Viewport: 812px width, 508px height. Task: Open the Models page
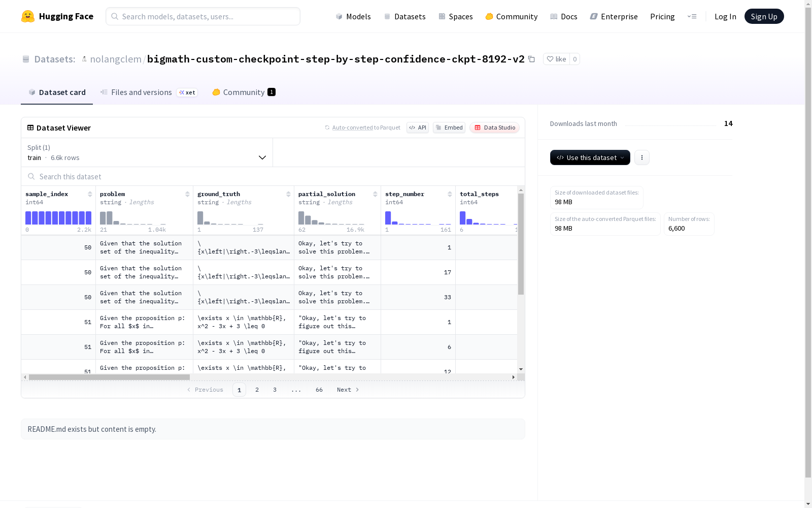pos(353,16)
